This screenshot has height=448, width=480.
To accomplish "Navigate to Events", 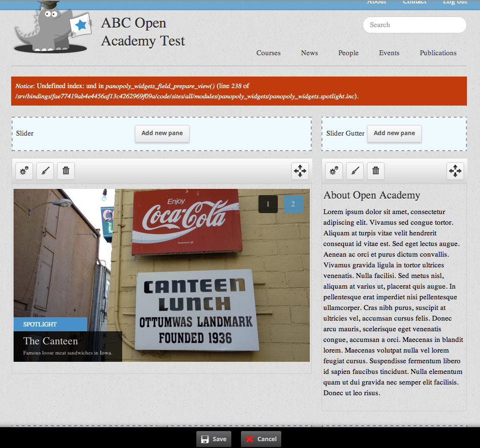I will pyautogui.click(x=389, y=53).
